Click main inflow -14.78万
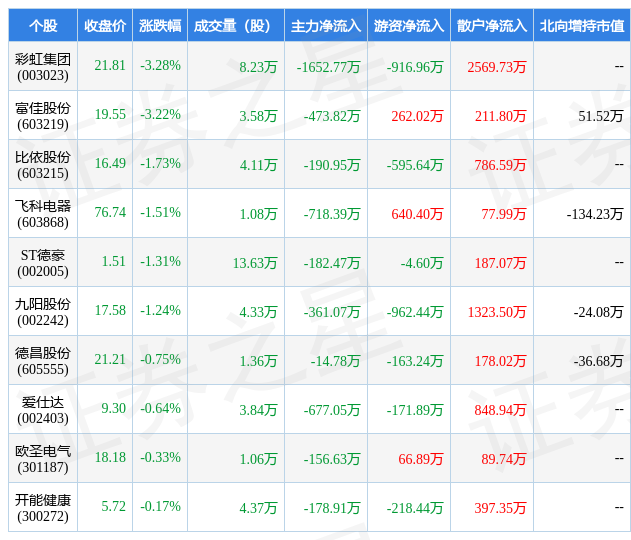This screenshot has width=631, height=540. click(335, 361)
